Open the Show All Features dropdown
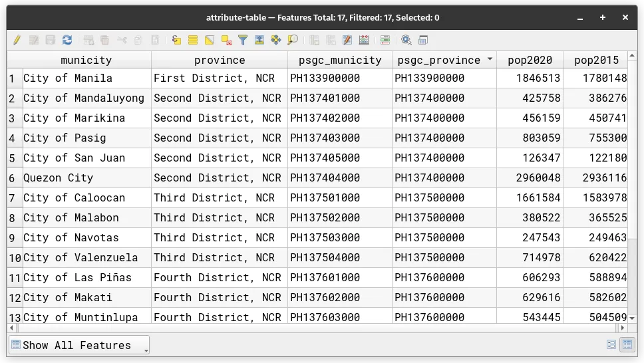Viewport: 644px width, 363px height. click(79, 345)
